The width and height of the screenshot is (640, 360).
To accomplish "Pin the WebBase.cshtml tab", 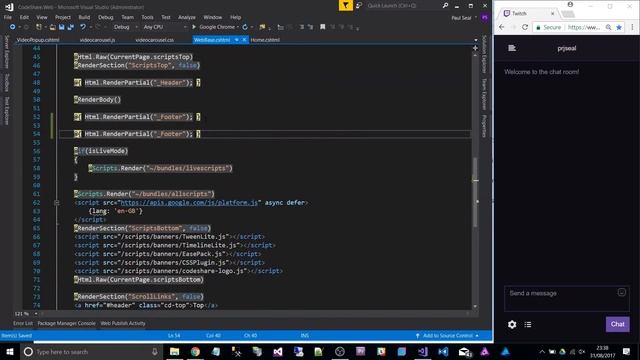I will [236, 40].
